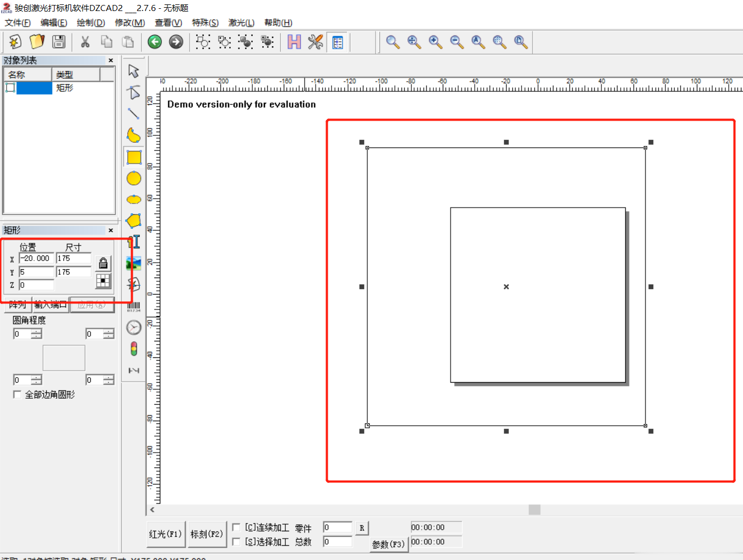
Task: Click 标刻(F2) button
Action: (x=207, y=534)
